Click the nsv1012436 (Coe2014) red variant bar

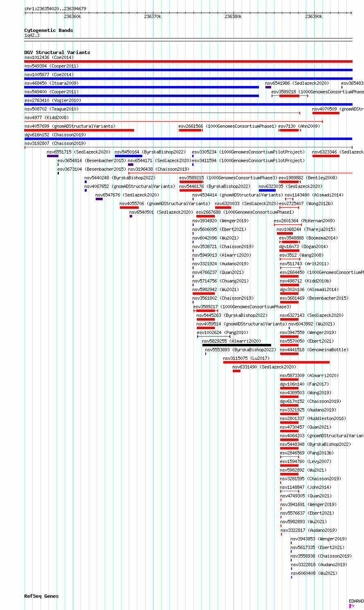[x=188, y=61]
